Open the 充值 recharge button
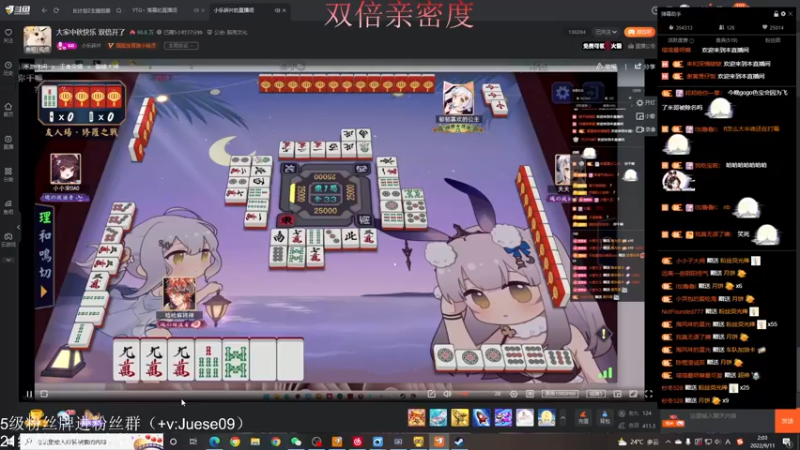This screenshot has width=800, height=450. tap(583, 418)
